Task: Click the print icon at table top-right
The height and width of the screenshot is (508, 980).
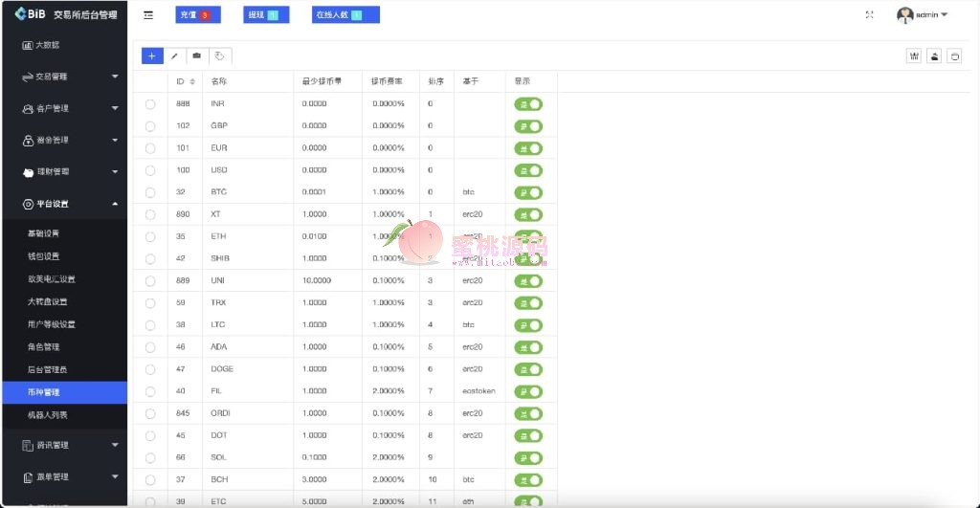Action: click(x=954, y=56)
